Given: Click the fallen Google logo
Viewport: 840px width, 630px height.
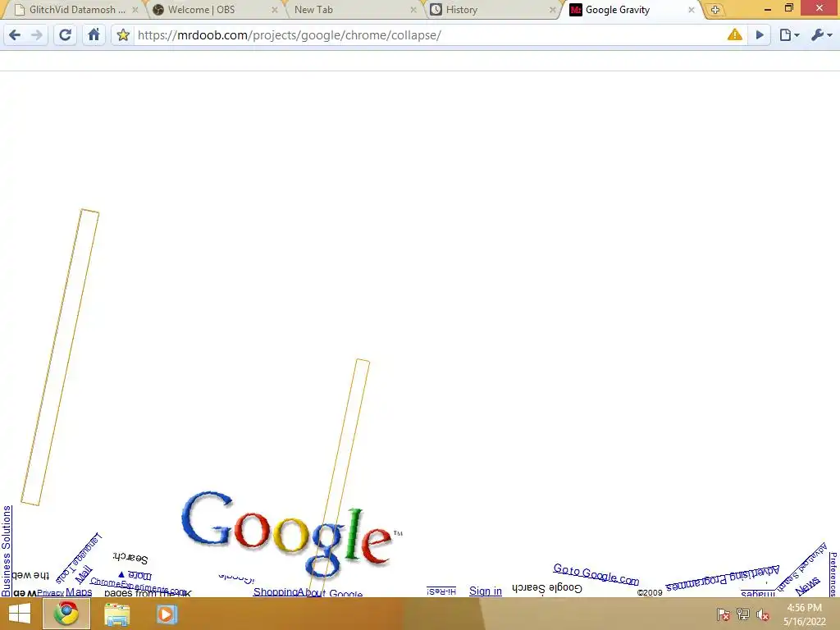Looking at the screenshot, I should [291, 533].
